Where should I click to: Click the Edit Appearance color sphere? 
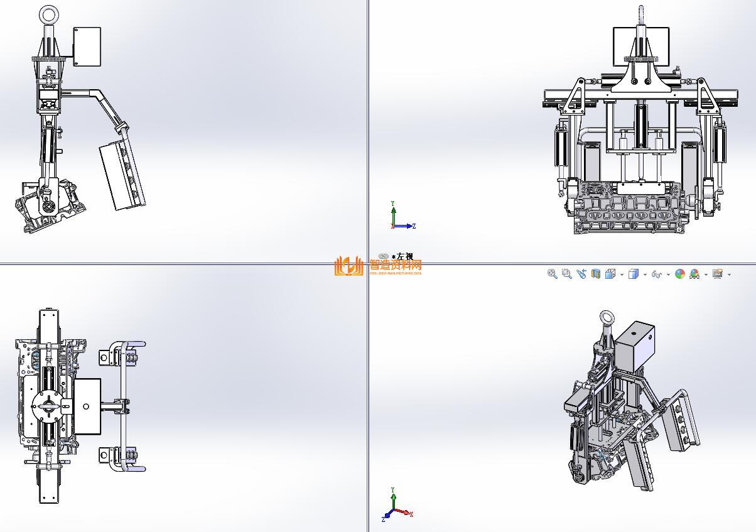tap(680, 274)
